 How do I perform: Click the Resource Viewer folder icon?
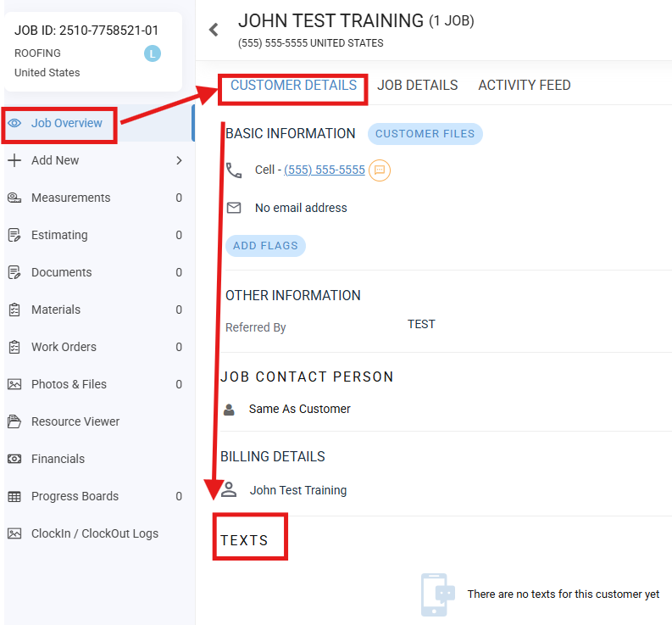(x=14, y=421)
